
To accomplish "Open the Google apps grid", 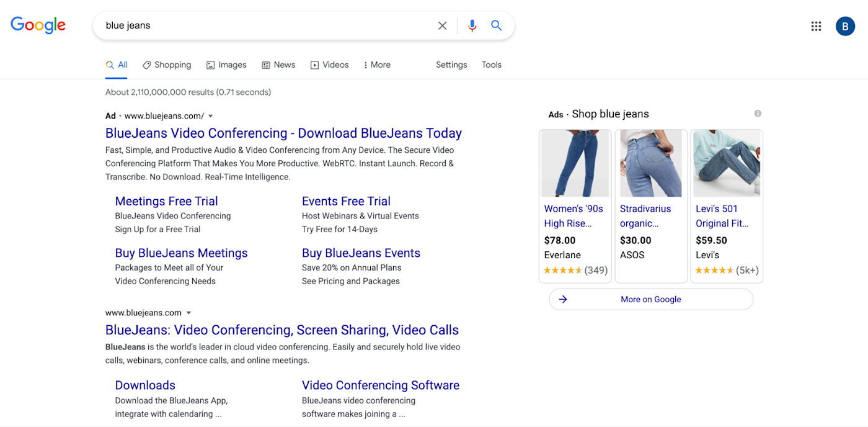I will click(x=816, y=26).
